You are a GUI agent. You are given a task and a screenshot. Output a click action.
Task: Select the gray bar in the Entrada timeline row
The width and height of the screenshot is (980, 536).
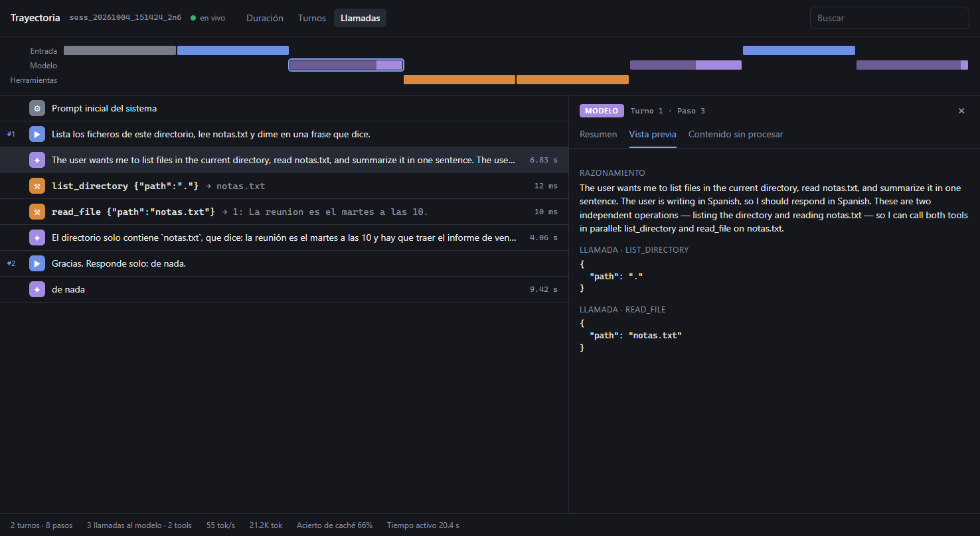(x=120, y=50)
